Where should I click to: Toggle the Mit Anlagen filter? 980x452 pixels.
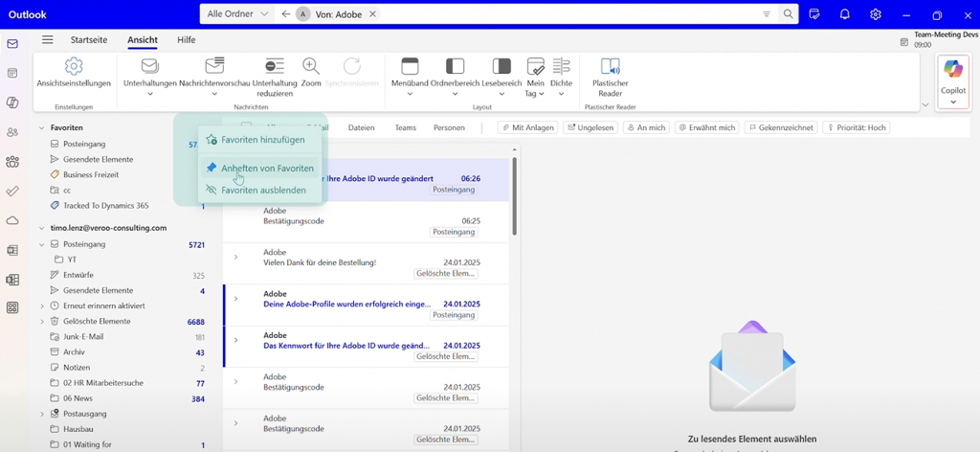527,127
